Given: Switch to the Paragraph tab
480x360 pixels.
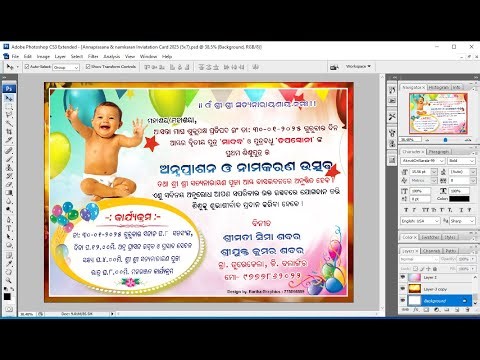Looking at the screenshot, I should tap(439, 152).
